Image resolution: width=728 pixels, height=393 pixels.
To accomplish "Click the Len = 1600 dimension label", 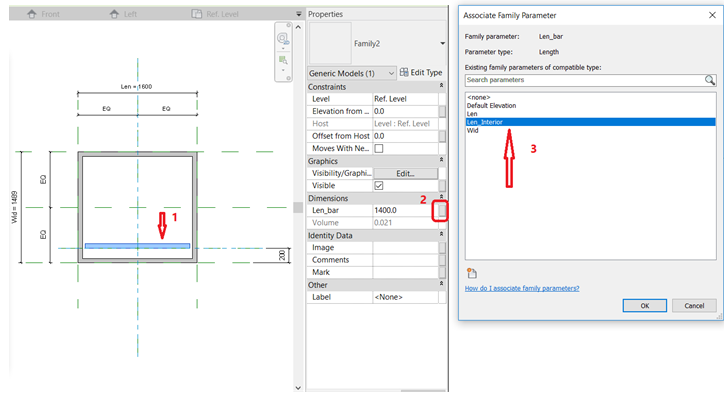I will tap(136, 86).
